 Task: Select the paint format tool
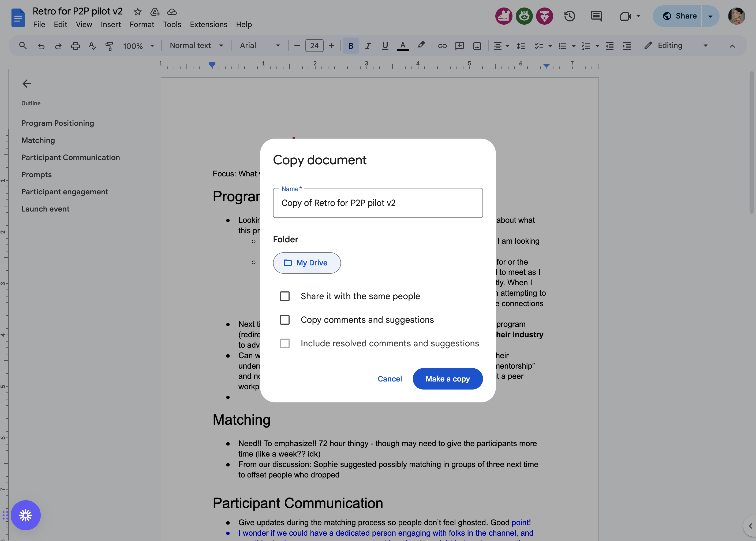[109, 46]
